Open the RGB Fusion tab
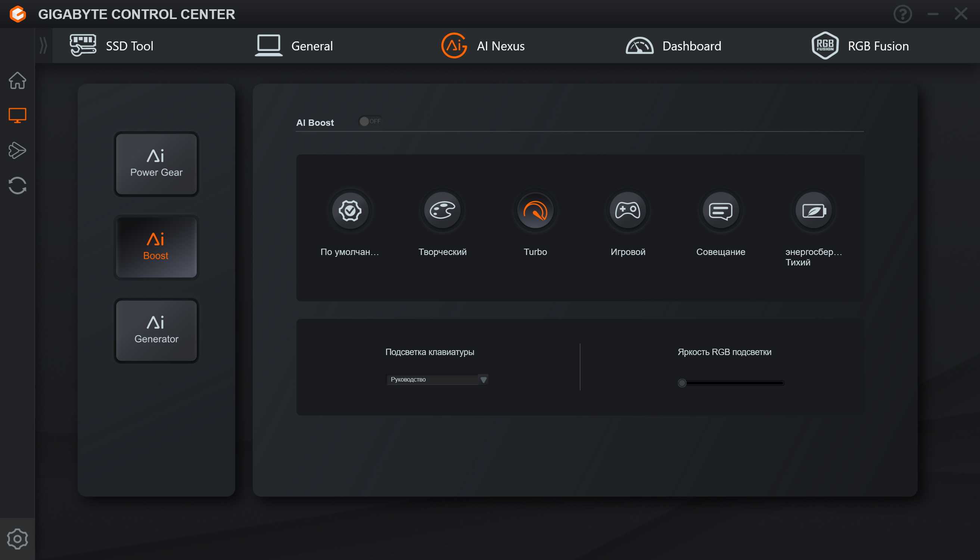Screen dimensions: 980x560 pyautogui.click(x=860, y=46)
